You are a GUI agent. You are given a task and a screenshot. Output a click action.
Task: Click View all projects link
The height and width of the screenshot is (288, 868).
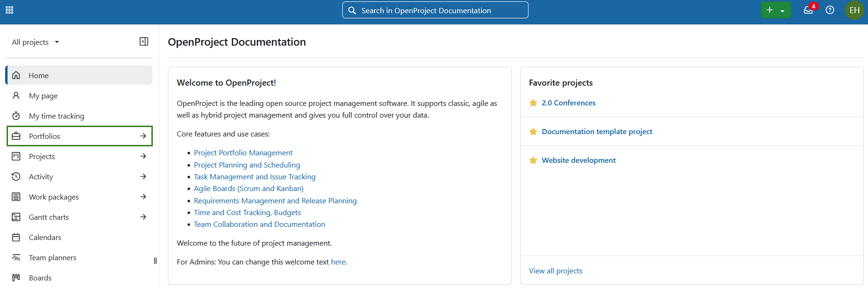555,271
